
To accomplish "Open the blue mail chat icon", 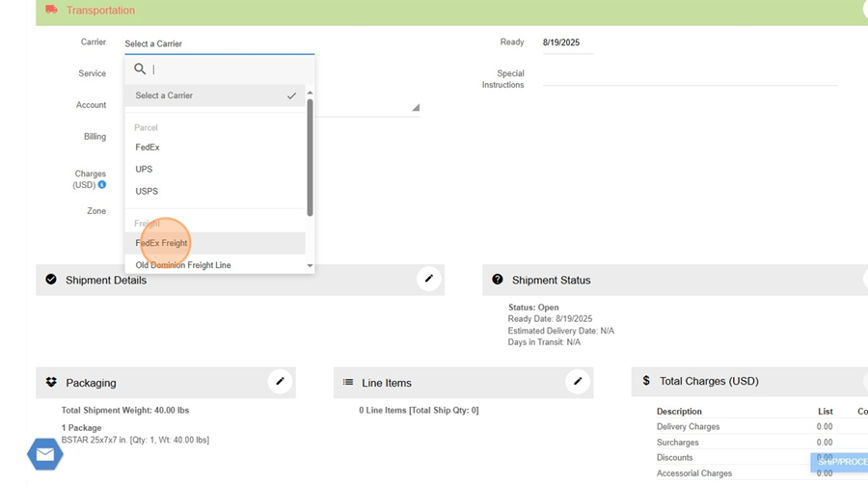I will click(x=44, y=454).
